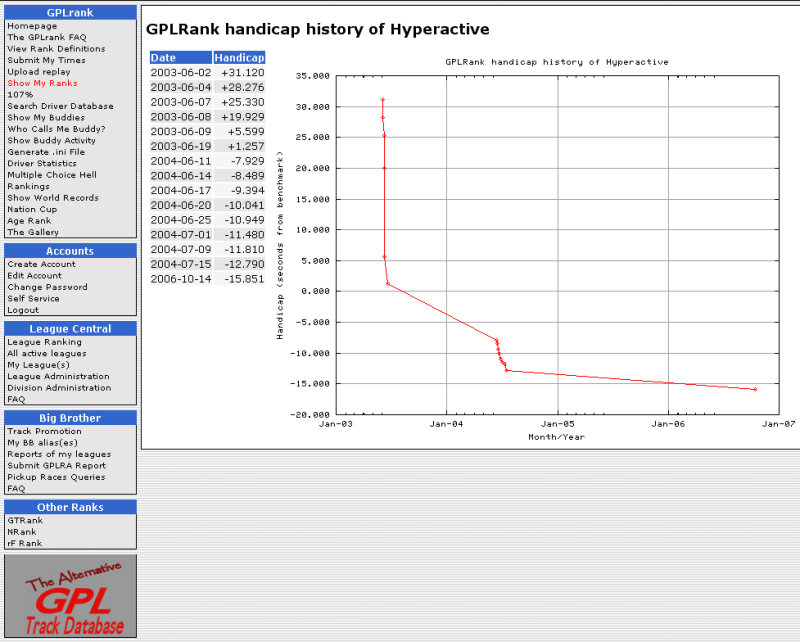This screenshot has height=642, width=800.
Task: Go to Rankings
Action: [29, 186]
